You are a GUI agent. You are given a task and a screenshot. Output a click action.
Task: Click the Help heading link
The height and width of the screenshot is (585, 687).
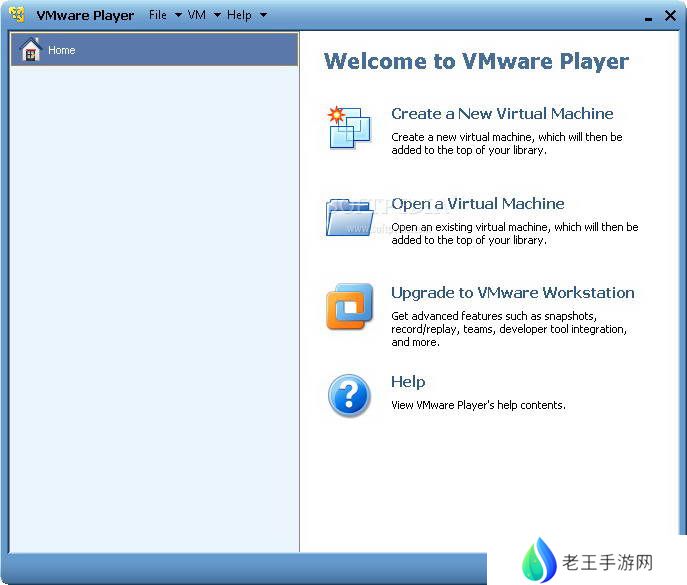(x=408, y=382)
